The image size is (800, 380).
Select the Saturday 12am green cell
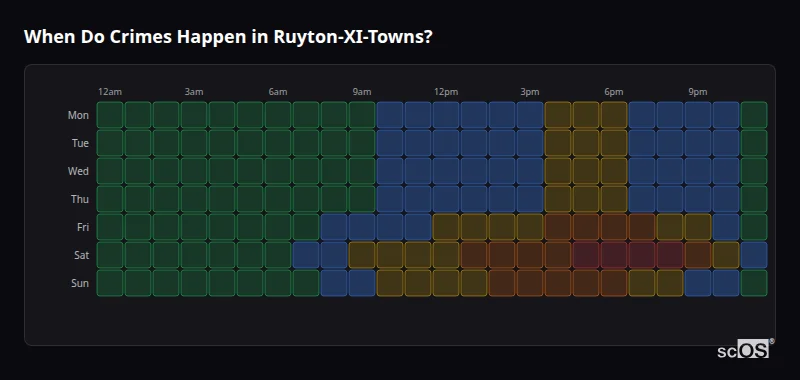[x=110, y=255]
